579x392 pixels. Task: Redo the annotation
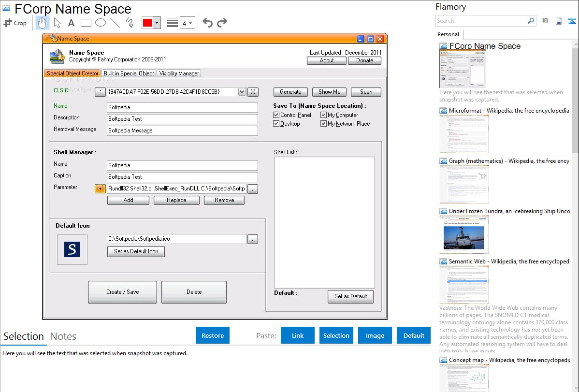tap(222, 23)
